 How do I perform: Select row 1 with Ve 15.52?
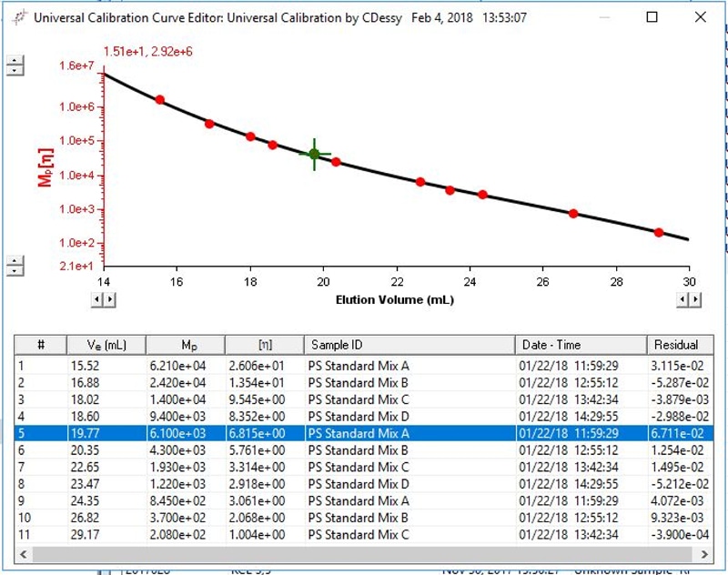(364, 364)
